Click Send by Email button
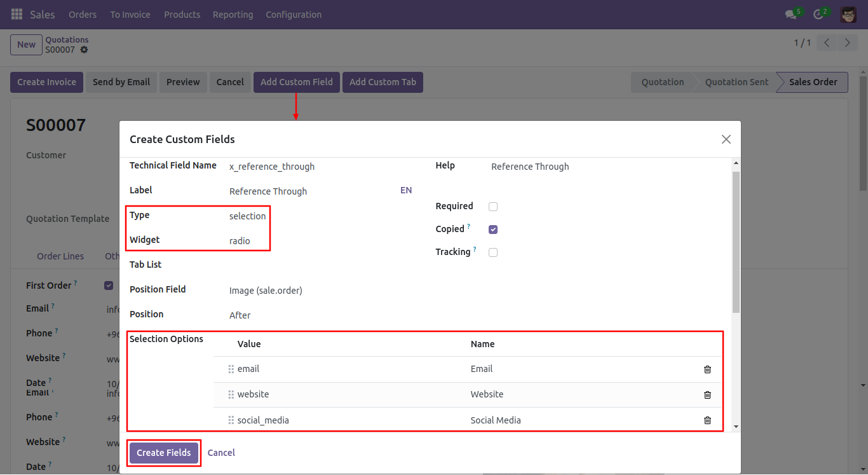 (x=121, y=82)
